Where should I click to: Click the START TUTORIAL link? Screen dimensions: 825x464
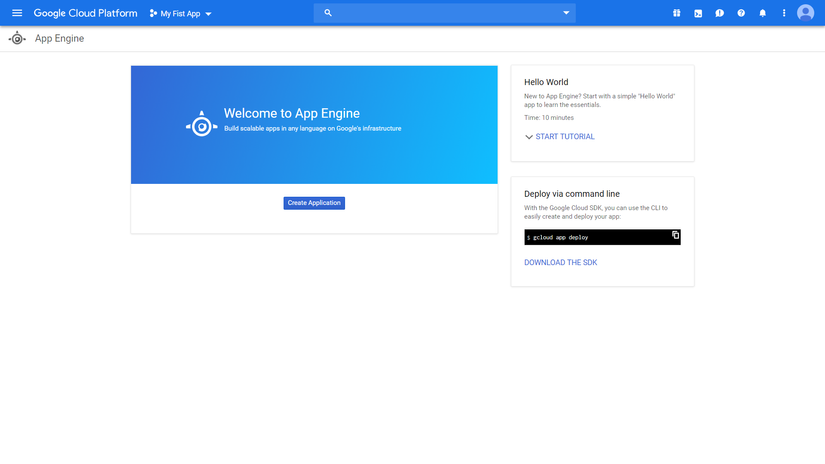[565, 136]
